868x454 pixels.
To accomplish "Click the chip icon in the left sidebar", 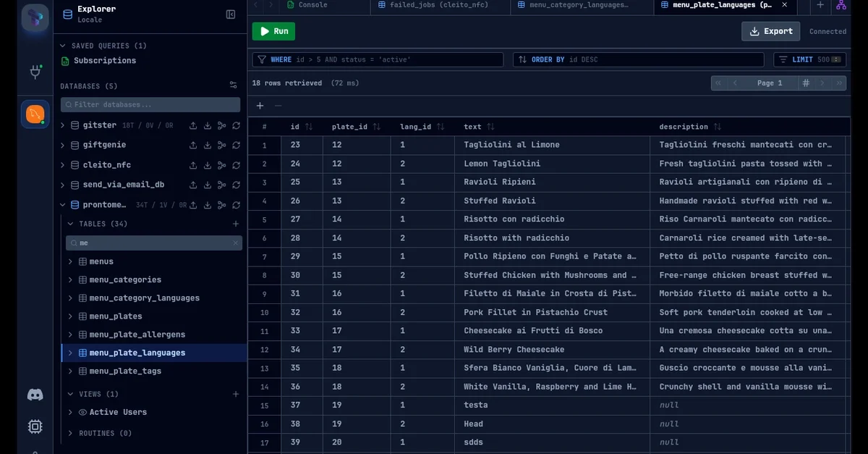I will tap(35, 426).
